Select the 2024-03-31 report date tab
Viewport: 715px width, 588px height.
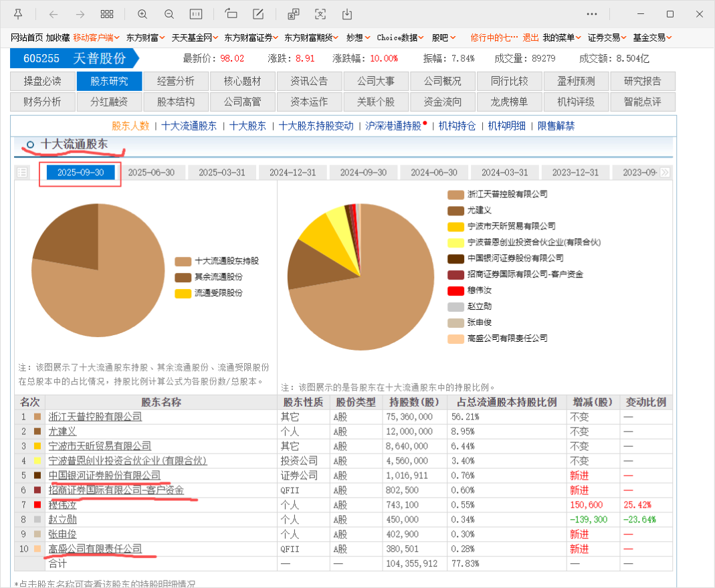point(505,173)
